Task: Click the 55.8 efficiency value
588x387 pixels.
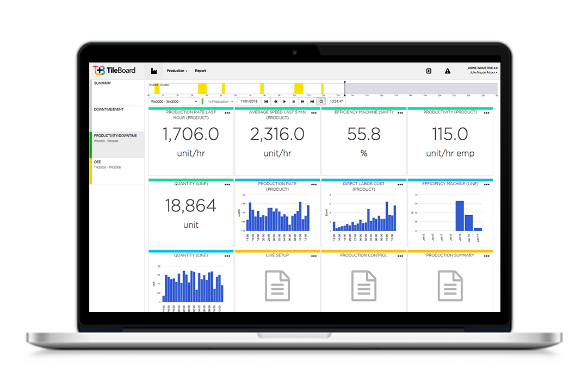Action: pyautogui.click(x=364, y=134)
